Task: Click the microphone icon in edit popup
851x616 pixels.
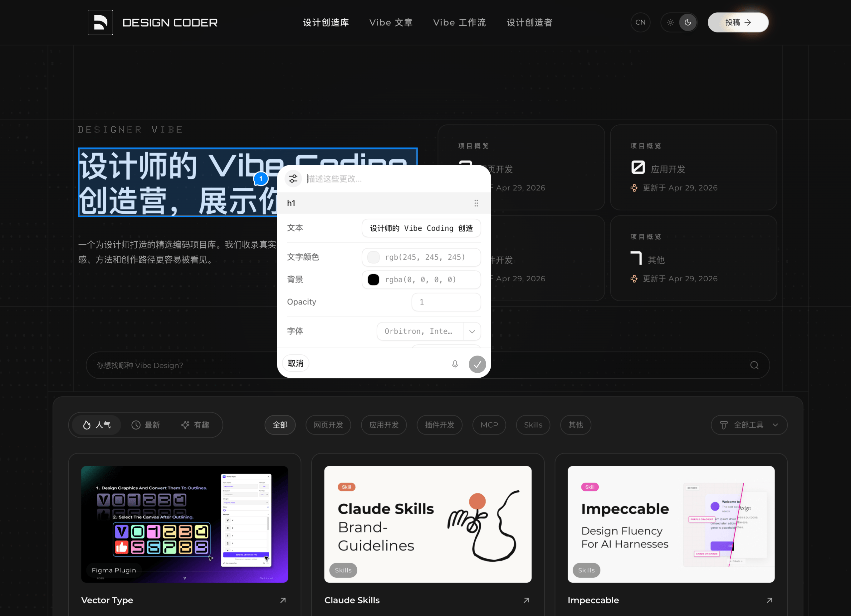Action: click(455, 364)
